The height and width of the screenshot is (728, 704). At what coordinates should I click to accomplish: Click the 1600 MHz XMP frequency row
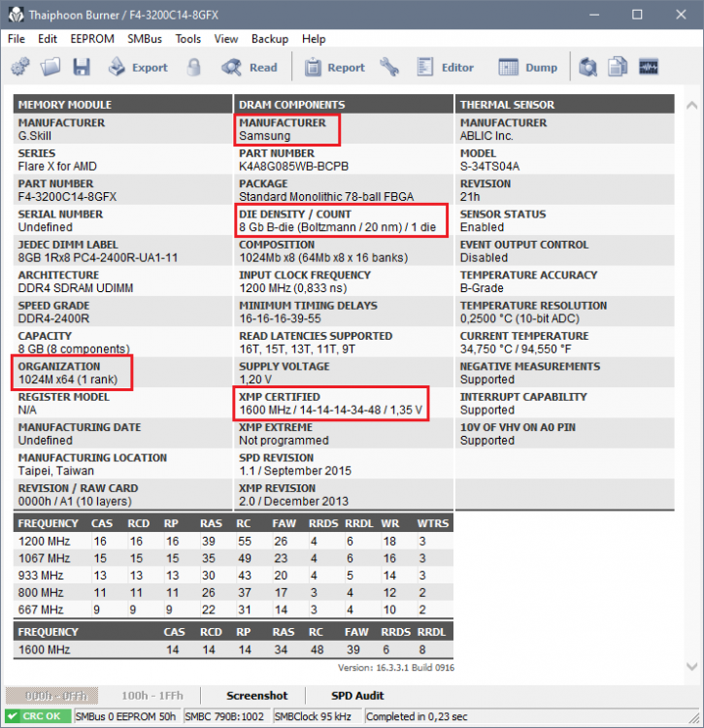233,649
